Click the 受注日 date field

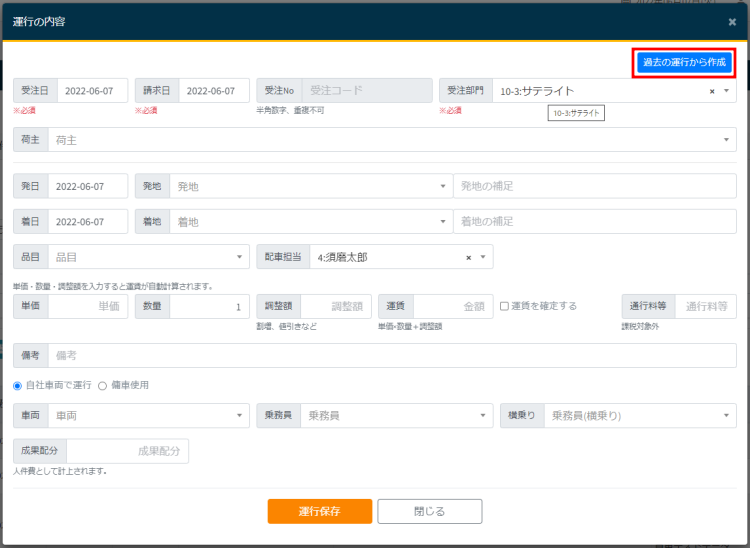(94, 90)
